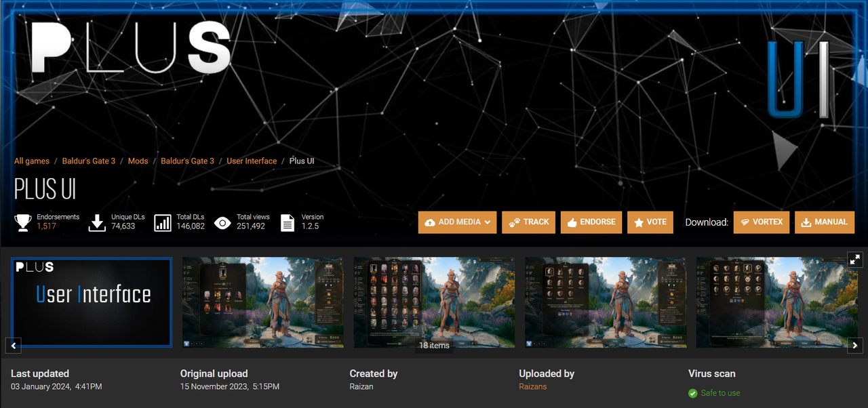
Task: Click the version number 1.2.5
Action: coord(310,226)
